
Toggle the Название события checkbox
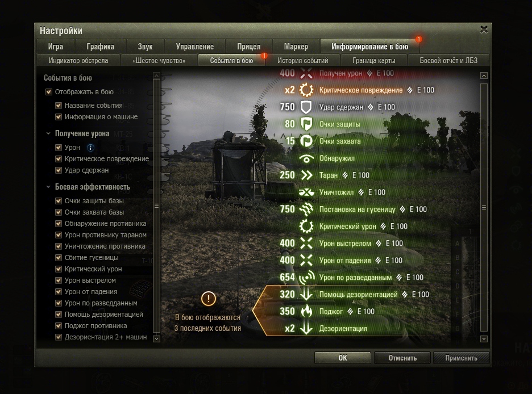tap(59, 106)
